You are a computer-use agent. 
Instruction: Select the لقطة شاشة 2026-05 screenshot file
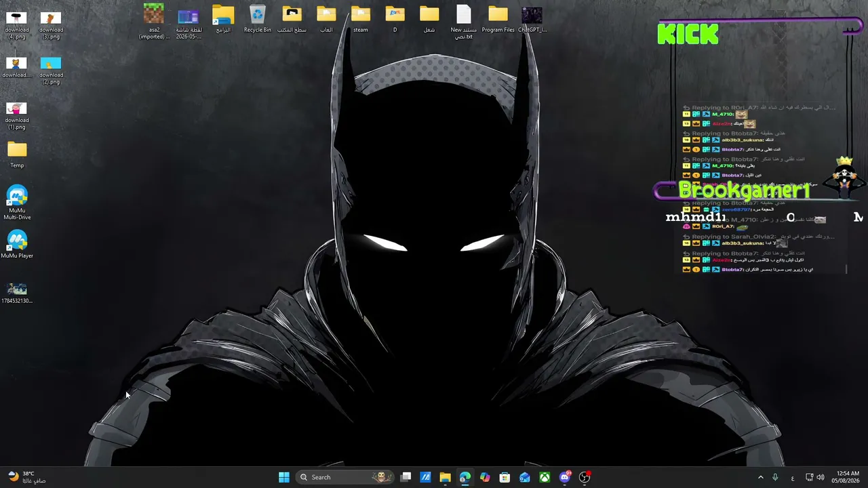(189, 22)
